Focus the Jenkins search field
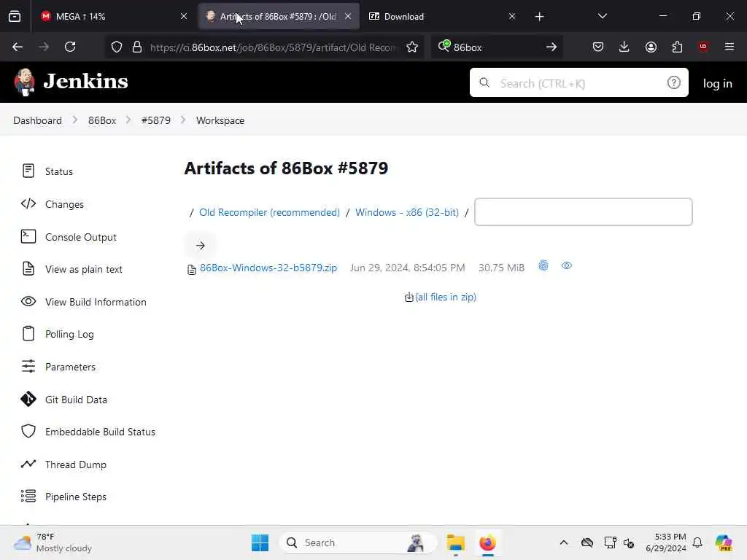Image resolution: width=747 pixels, height=560 pixels. [578, 83]
